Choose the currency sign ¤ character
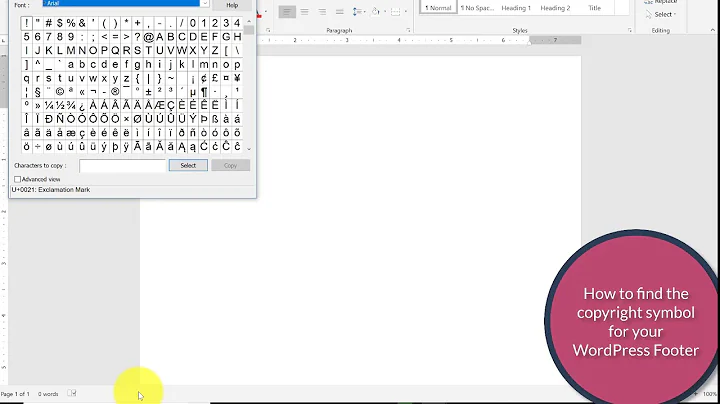Viewport: 720px width, 404px height. pos(226,78)
